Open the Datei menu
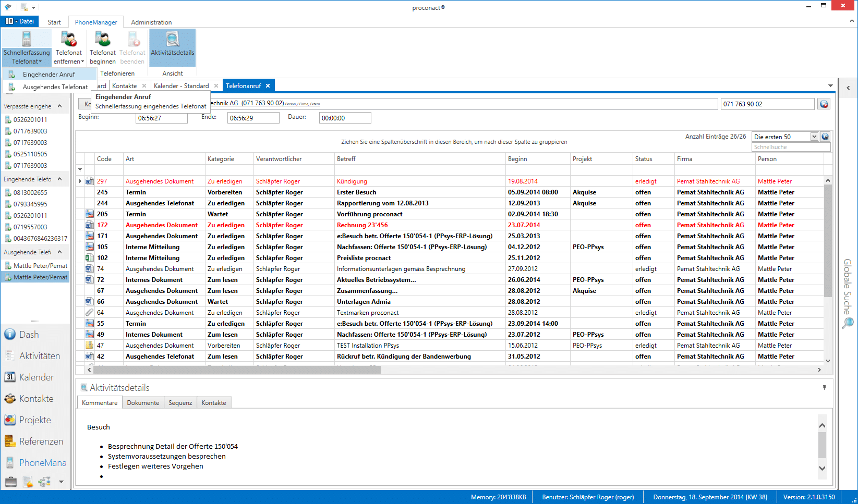Viewport: 858px width, 504px height. click(x=20, y=21)
